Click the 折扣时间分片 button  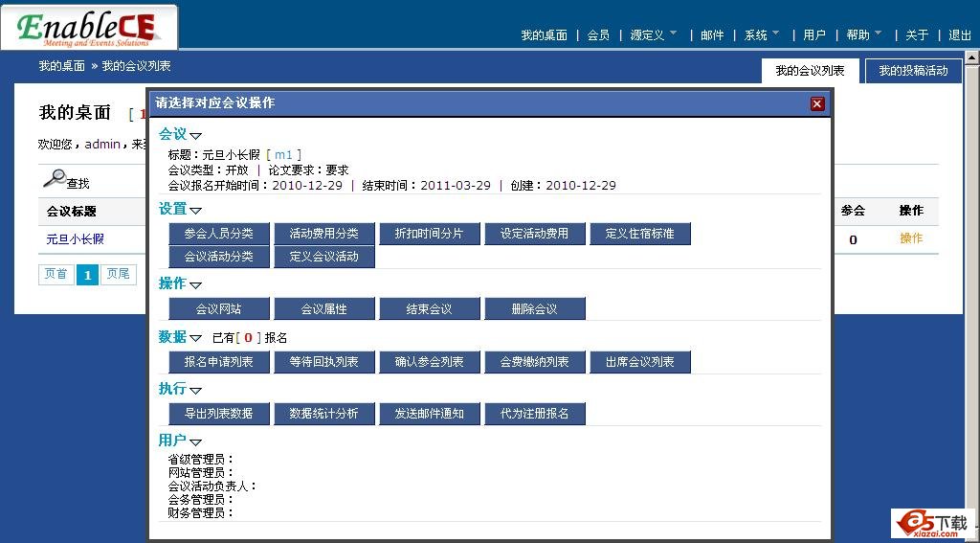point(430,234)
